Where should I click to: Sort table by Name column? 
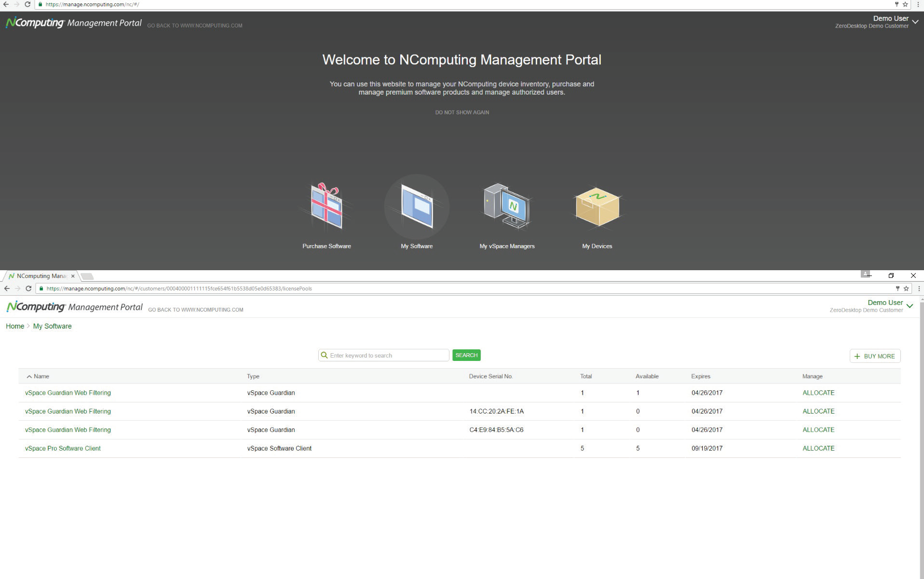pyautogui.click(x=38, y=376)
